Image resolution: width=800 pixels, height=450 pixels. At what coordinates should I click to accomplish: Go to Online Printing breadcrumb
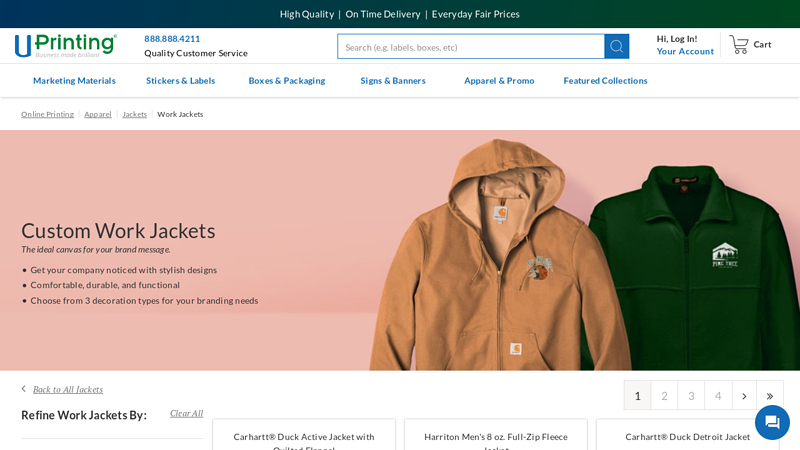[x=47, y=114]
